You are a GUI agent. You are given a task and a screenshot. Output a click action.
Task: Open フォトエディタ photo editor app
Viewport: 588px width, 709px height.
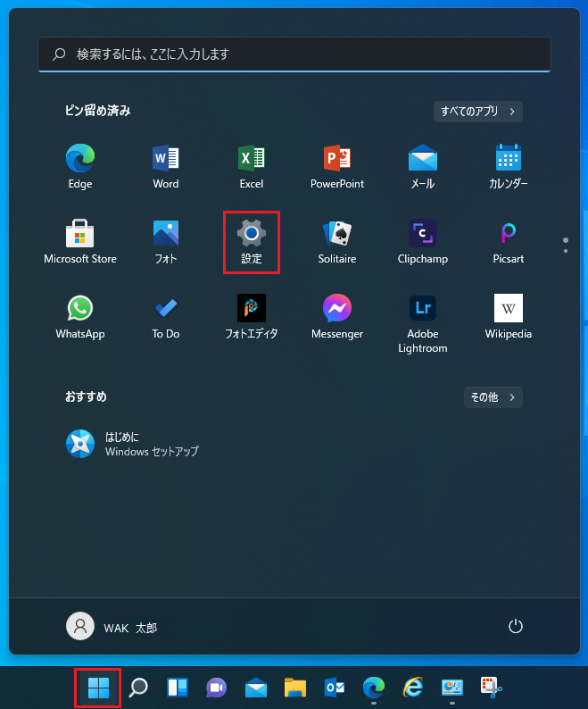click(x=252, y=316)
